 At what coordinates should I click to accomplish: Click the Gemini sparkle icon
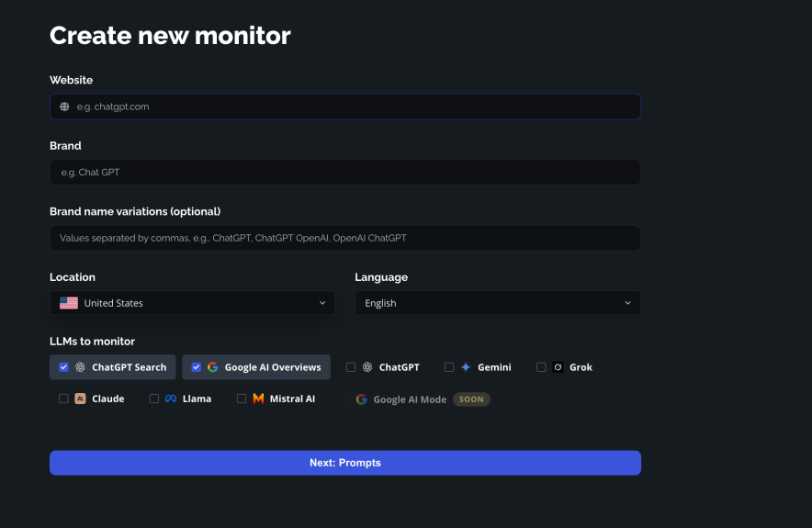click(466, 367)
